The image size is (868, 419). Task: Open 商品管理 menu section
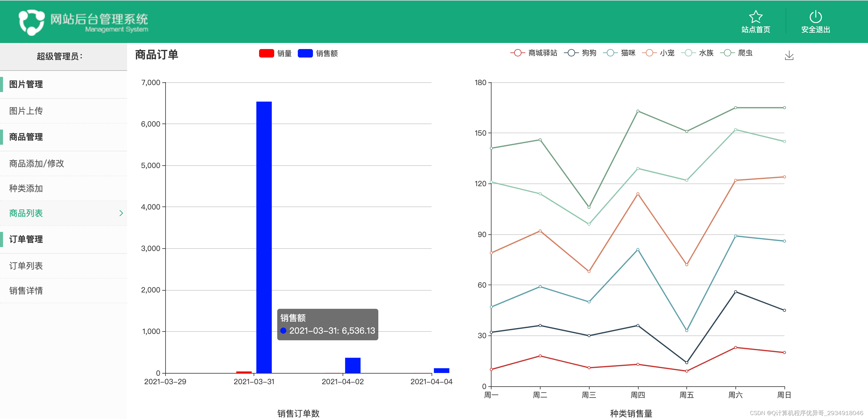pyautogui.click(x=63, y=137)
